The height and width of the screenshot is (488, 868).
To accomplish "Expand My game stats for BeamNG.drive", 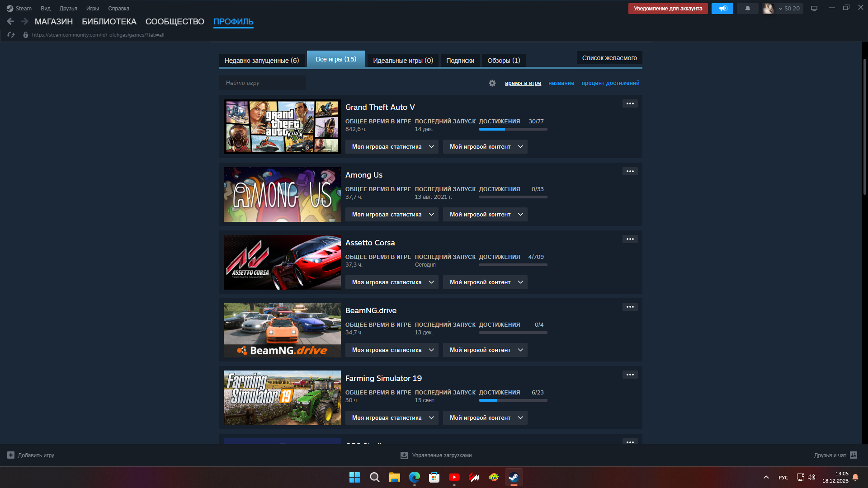I will point(392,350).
